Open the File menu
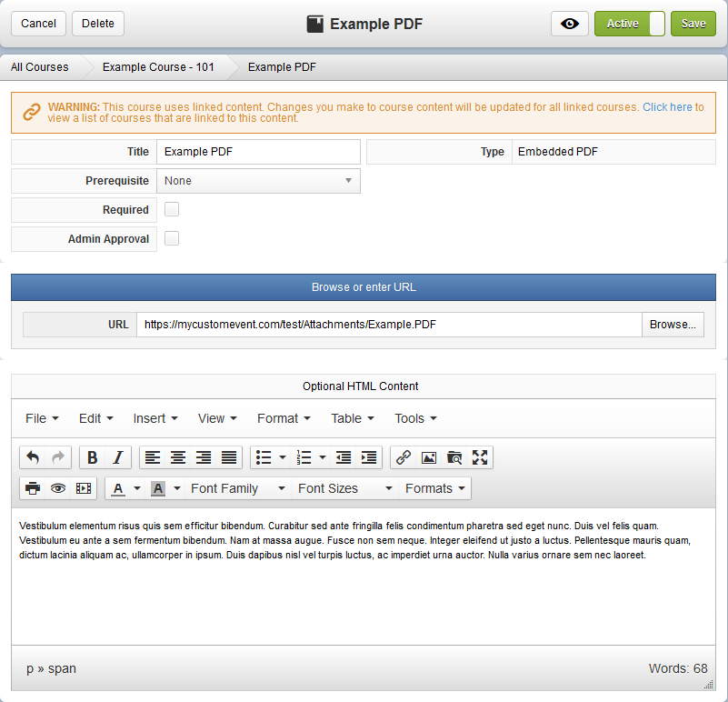728x702 pixels. click(x=42, y=418)
